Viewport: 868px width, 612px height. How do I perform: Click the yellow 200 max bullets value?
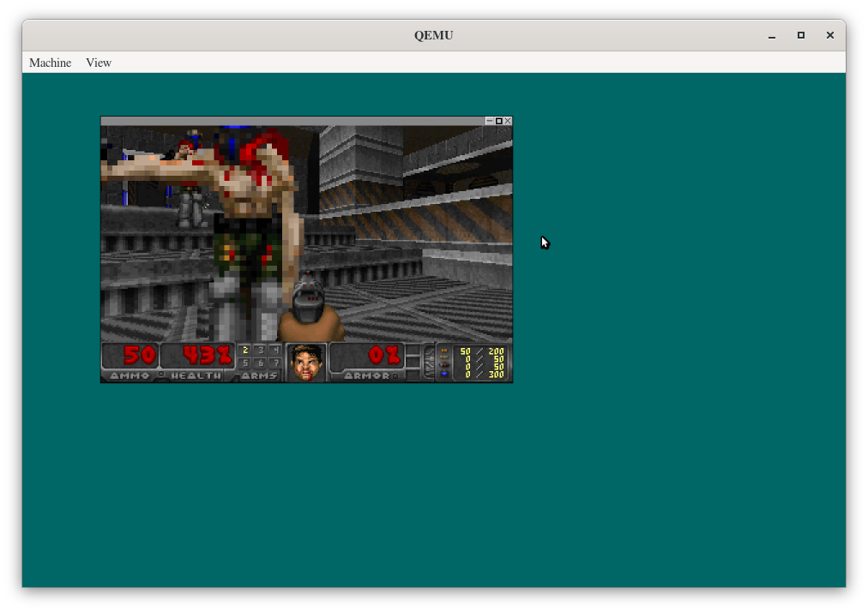[x=496, y=351]
